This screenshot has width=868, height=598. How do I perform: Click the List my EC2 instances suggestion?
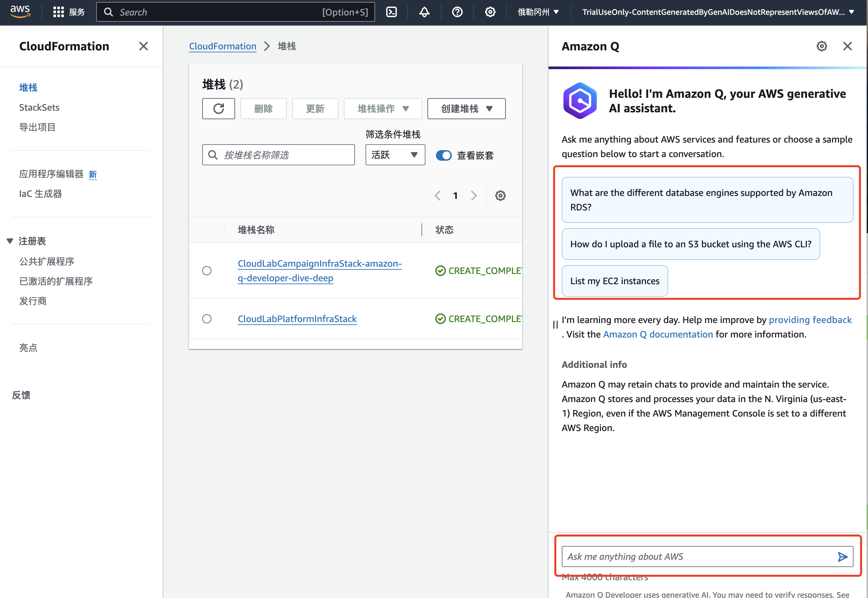pyautogui.click(x=615, y=281)
